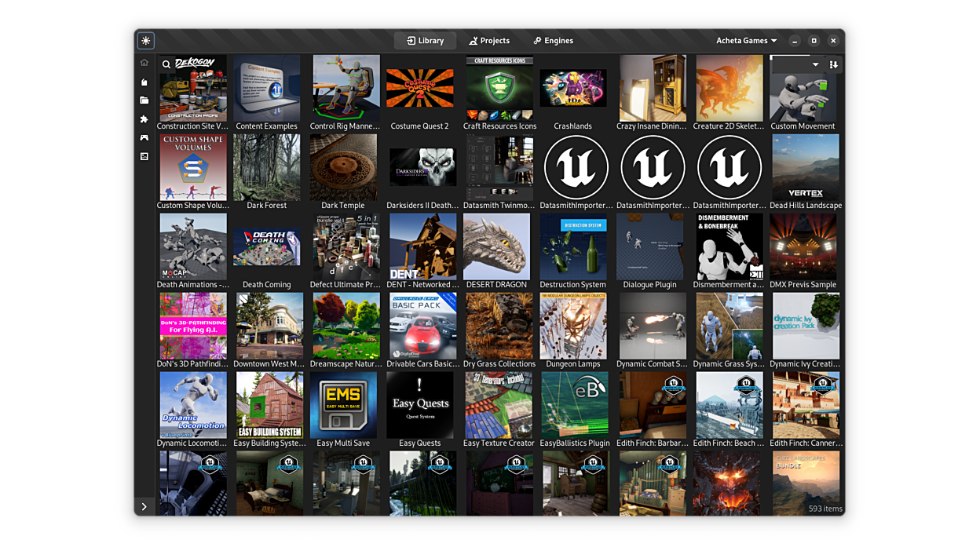Minimize the launcher window
The width and height of the screenshot is (980, 551).
coord(795,41)
